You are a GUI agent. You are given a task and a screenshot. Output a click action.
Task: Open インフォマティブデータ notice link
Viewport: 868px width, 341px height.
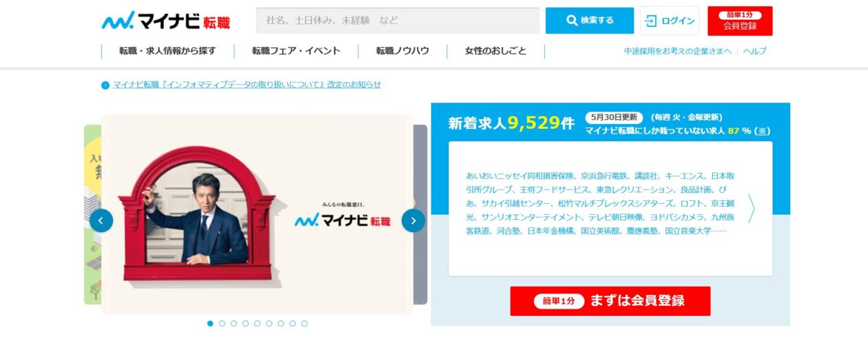247,85
